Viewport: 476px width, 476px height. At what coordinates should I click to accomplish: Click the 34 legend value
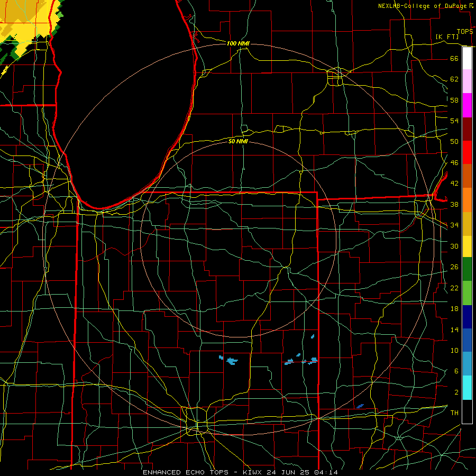[x=454, y=225]
